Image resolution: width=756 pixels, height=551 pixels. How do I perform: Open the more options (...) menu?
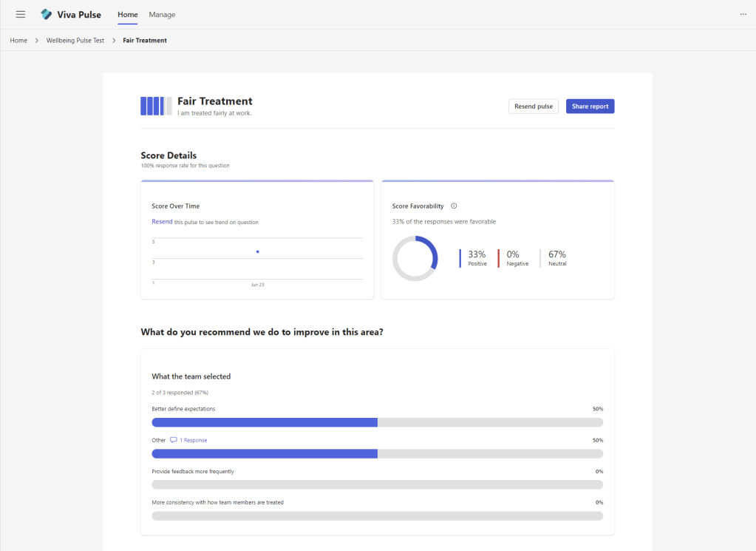coord(743,14)
